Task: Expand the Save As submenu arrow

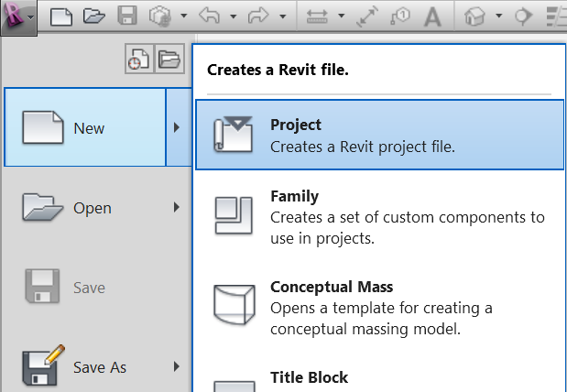Action: click(176, 367)
